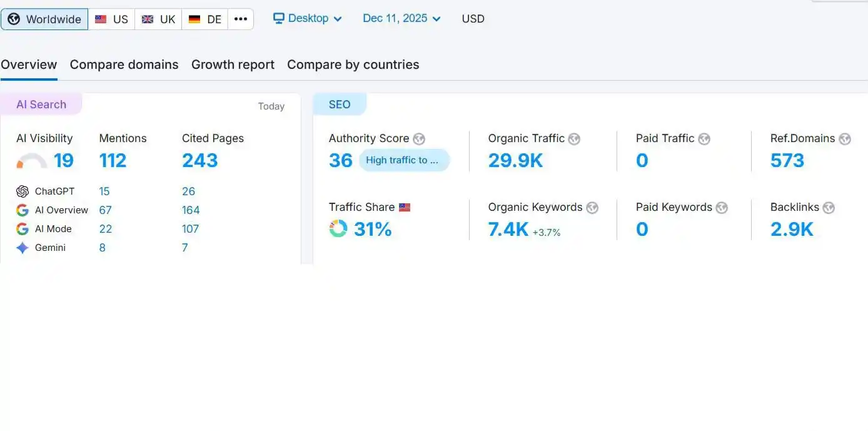This screenshot has width=868, height=431.
Task: Open more countries ellipsis menu
Action: (241, 19)
